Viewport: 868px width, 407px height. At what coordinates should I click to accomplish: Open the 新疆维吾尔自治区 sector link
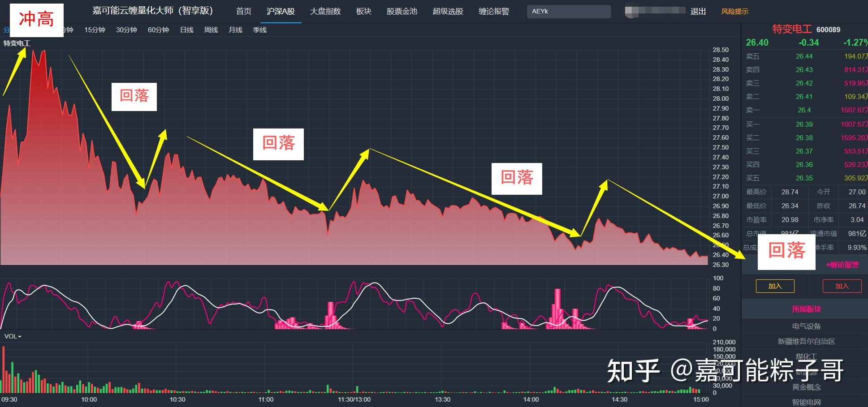(806, 341)
